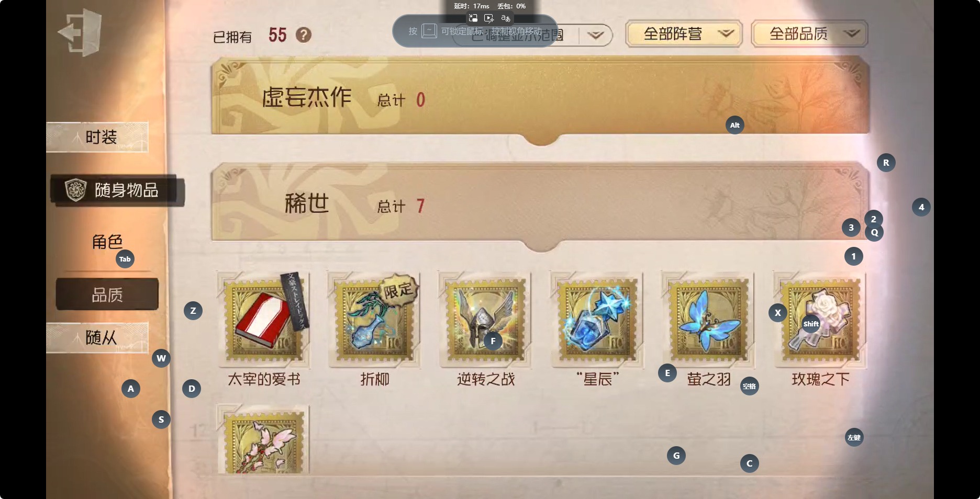980x499 pixels.
Task: Select the 随身物品 tab
Action: coord(117,190)
